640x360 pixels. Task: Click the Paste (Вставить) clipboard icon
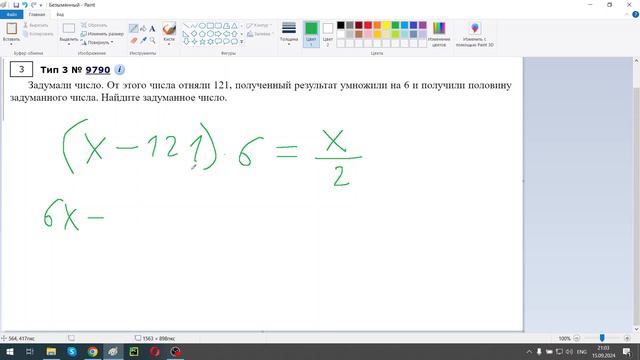click(11, 29)
